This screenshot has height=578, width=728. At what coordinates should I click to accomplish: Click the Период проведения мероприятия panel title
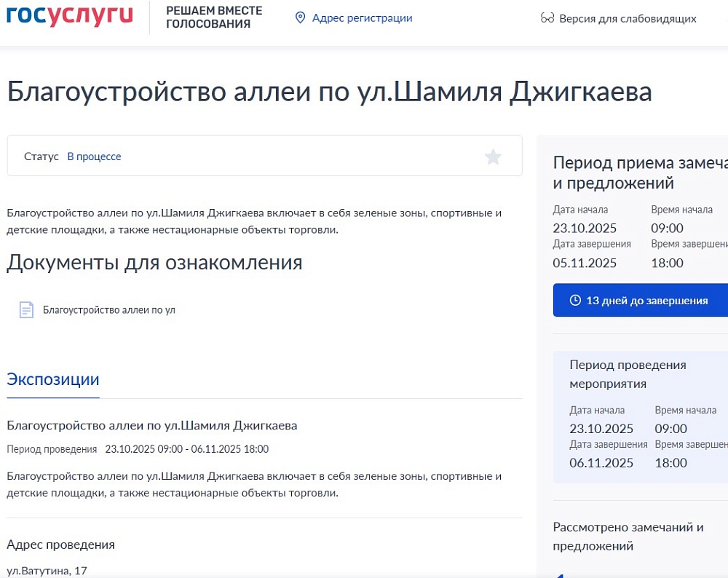628,374
